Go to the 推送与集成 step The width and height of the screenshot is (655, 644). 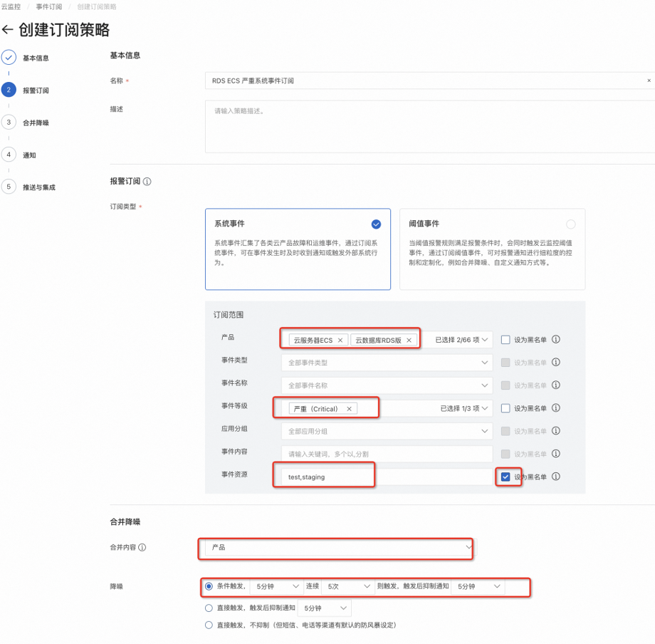point(38,187)
